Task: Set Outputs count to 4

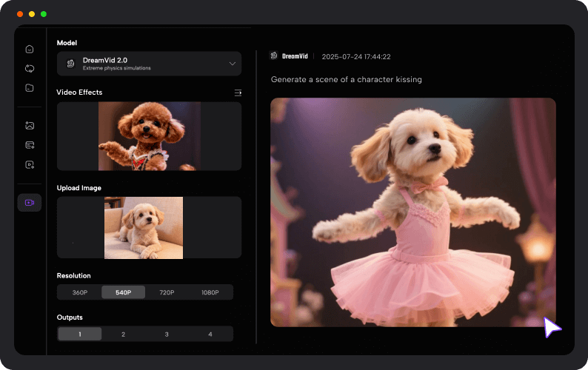Action: tap(210, 334)
